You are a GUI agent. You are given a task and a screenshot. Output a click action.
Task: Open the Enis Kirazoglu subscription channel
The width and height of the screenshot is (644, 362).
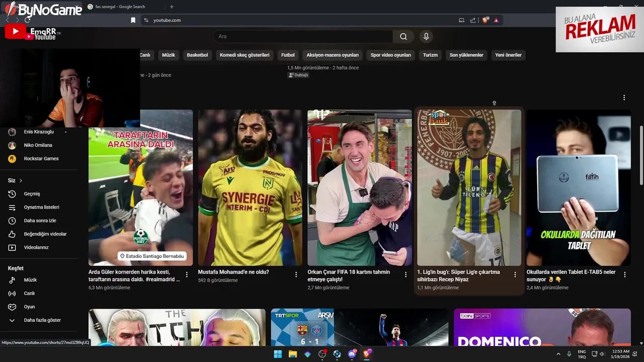[39, 132]
